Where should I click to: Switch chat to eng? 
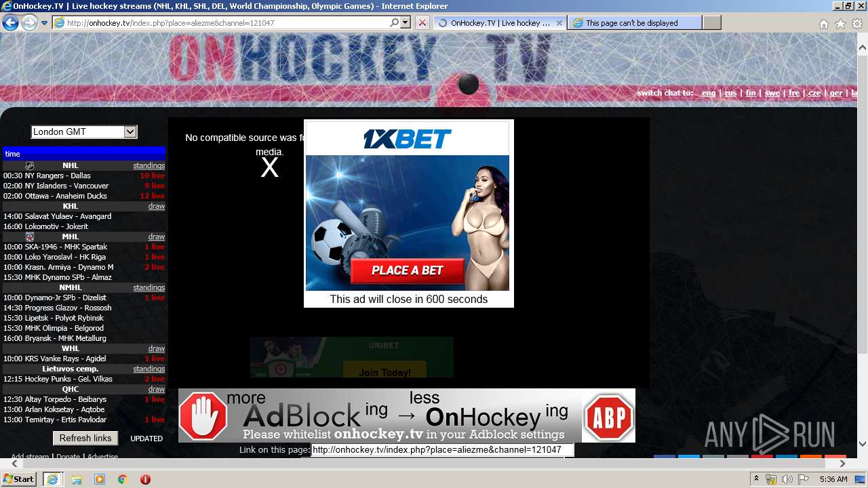point(709,93)
